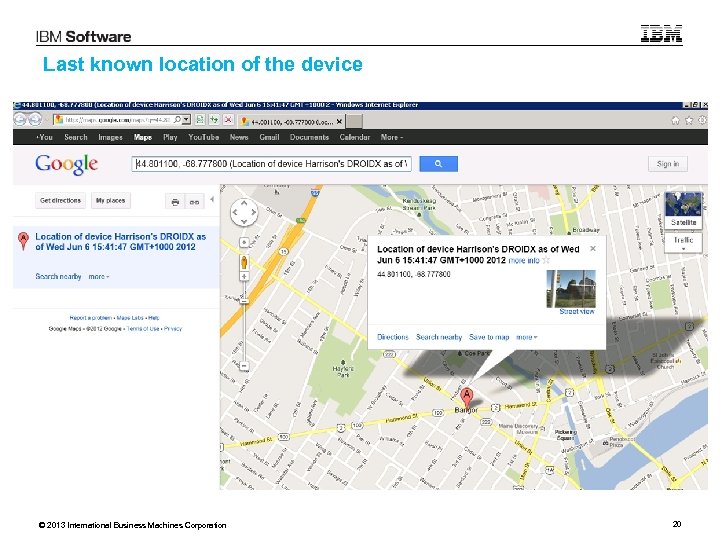Open the Street view thumbnail
The width and height of the screenshot is (720, 540).
tap(571, 289)
